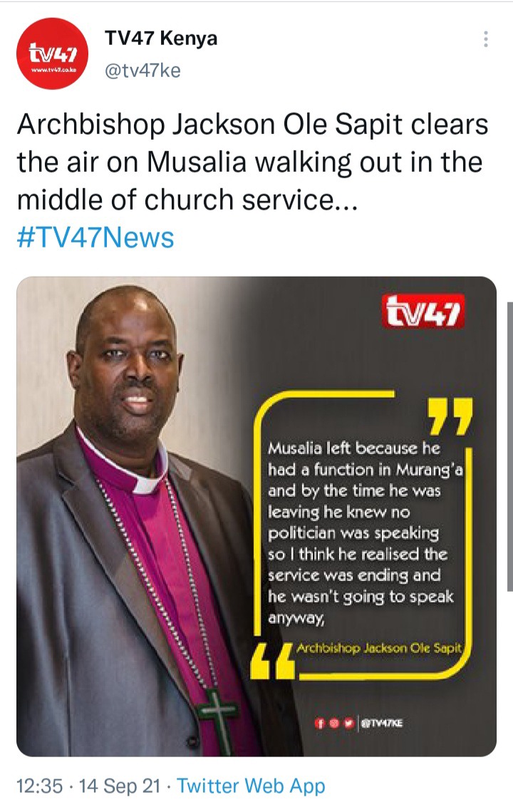Viewport: 513px width, 812px height.
Task: Open the Twitter Web App source link
Action: click(x=251, y=786)
